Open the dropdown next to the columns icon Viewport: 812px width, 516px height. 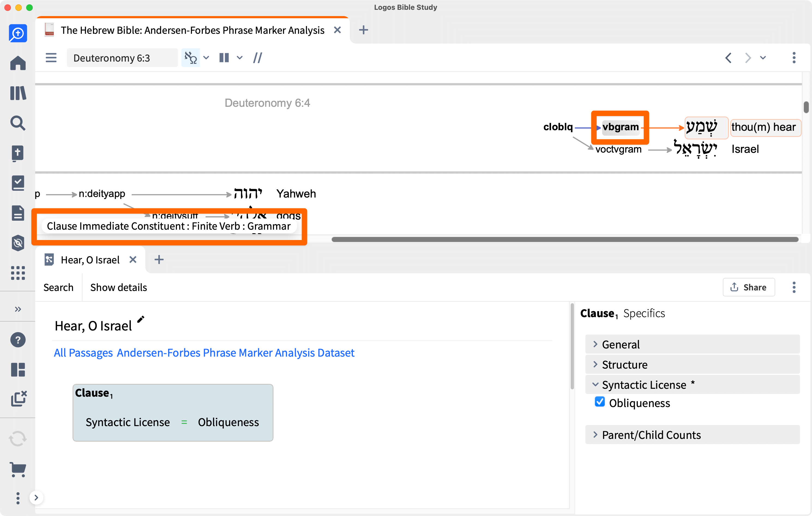[x=240, y=58]
